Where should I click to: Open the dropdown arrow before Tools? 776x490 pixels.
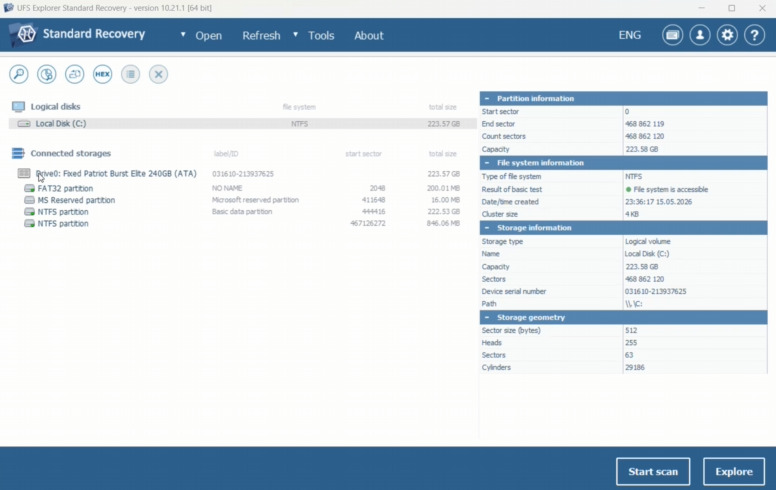(295, 35)
